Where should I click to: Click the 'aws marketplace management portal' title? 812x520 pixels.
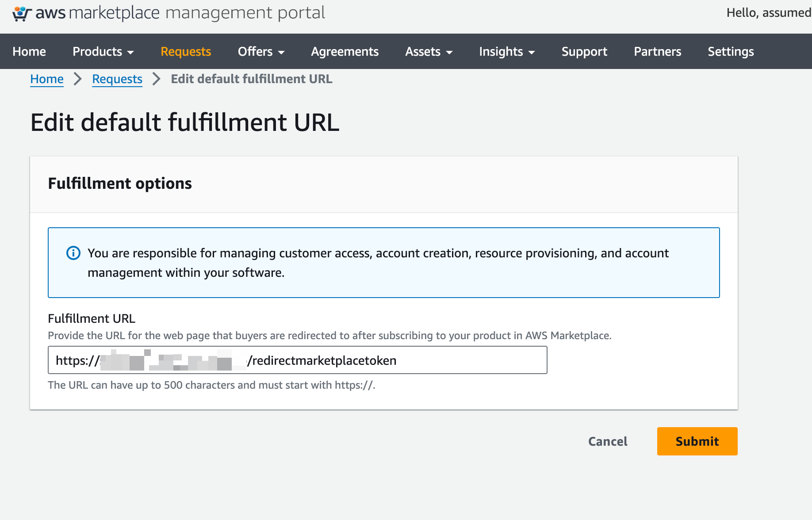(x=180, y=13)
